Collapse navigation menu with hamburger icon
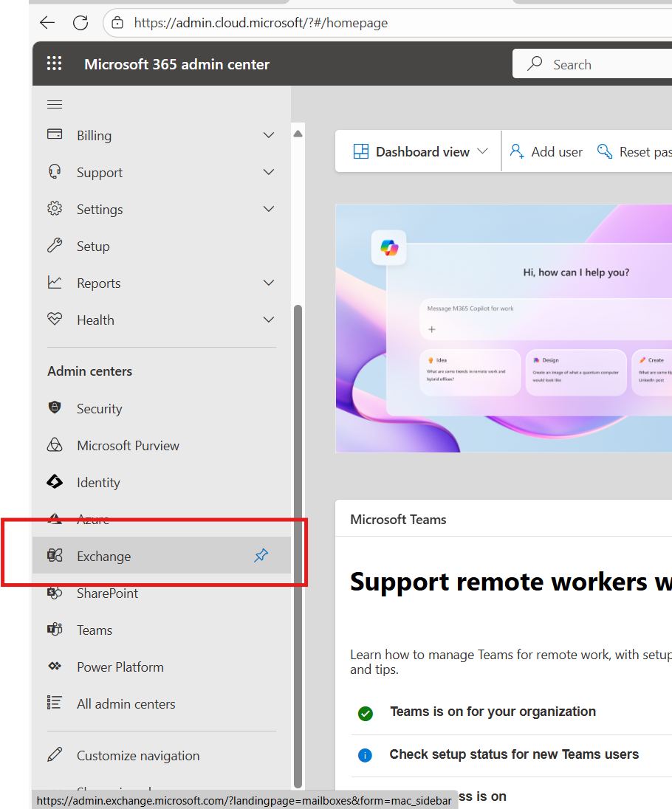Image resolution: width=672 pixels, height=809 pixels. [x=55, y=104]
